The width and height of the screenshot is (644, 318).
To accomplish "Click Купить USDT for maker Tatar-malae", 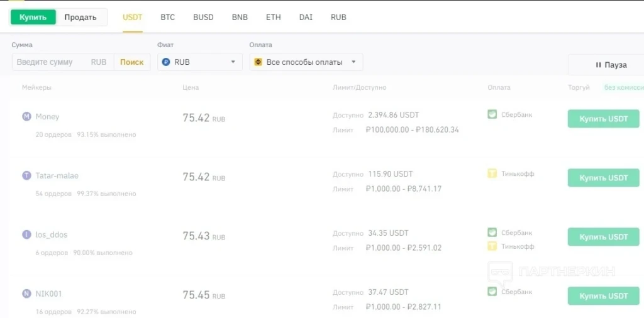I will pyautogui.click(x=603, y=178).
